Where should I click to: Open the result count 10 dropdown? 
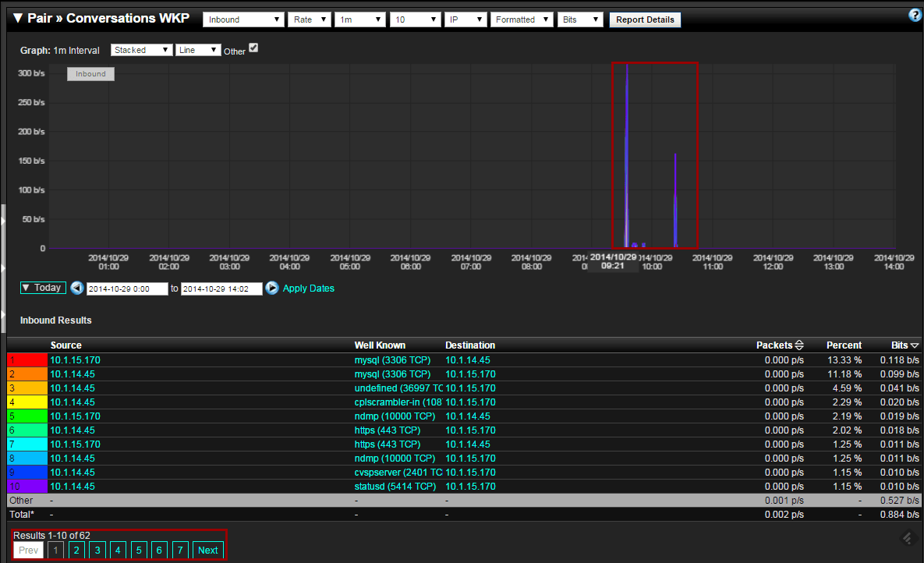pyautogui.click(x=416, y=19)
